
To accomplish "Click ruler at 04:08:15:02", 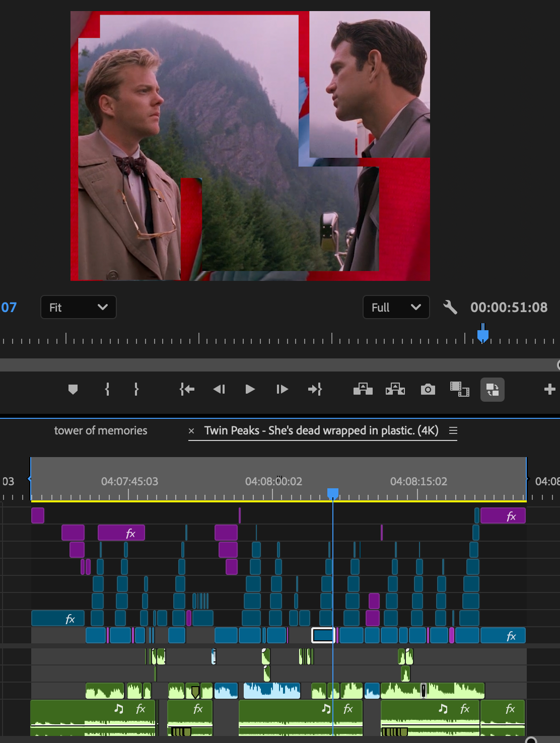I will point(418,481).
